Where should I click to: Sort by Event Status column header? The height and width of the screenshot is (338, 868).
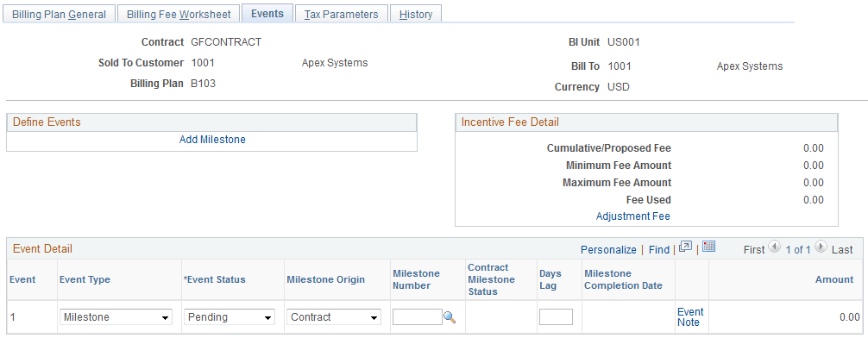click(214, 279)
